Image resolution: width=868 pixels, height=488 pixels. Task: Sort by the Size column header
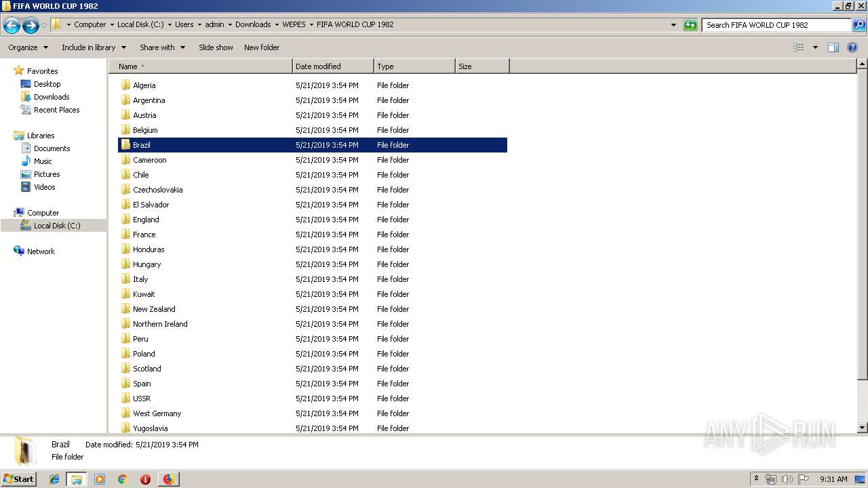coord(482,66)
